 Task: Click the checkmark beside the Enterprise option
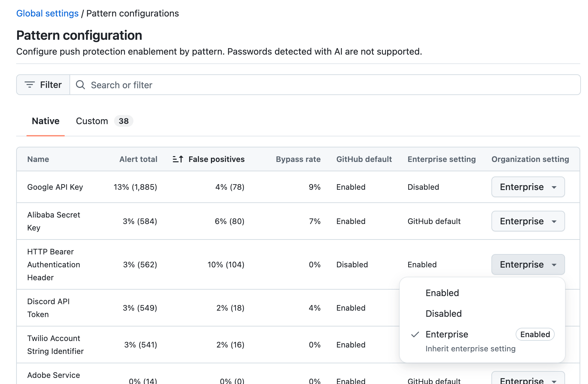[415, 335]
